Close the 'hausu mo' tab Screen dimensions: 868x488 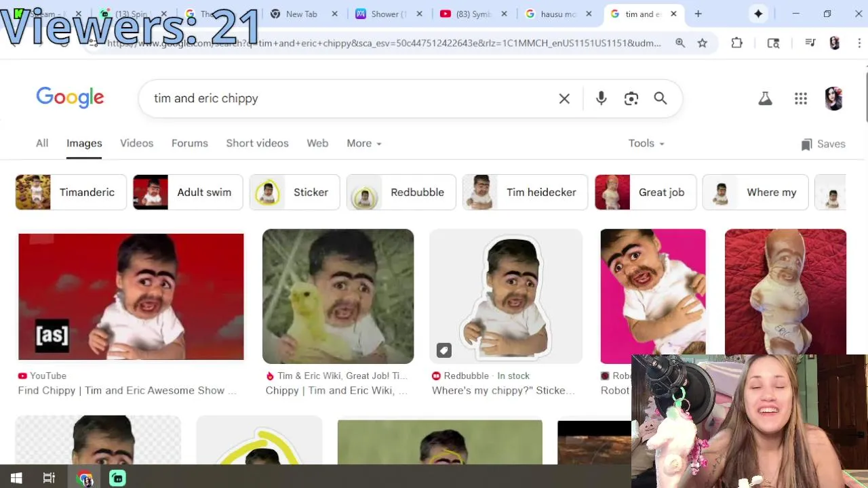[589, 14]
